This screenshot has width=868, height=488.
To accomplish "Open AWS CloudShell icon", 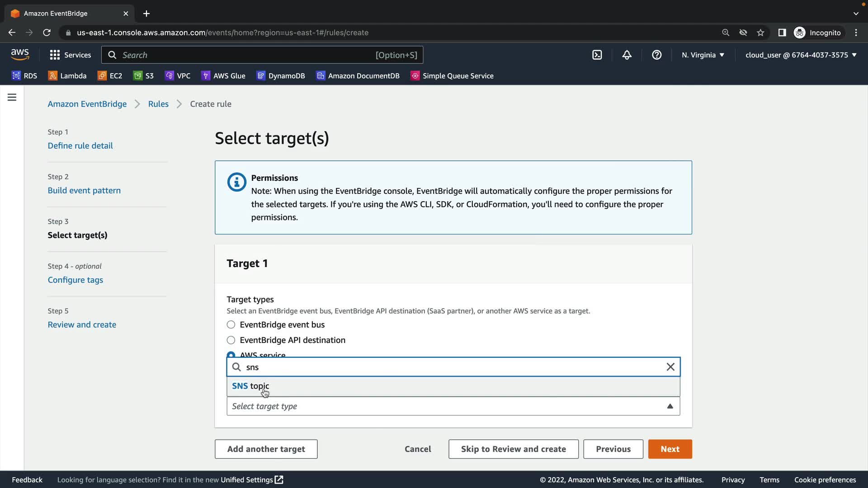I will pyautogui.click(x=597, y=55).
